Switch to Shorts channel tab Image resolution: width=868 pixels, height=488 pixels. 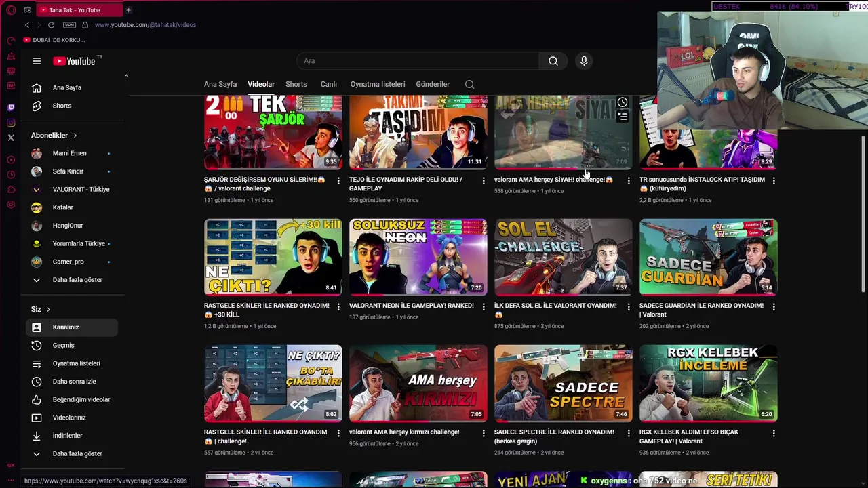point(296,84)
